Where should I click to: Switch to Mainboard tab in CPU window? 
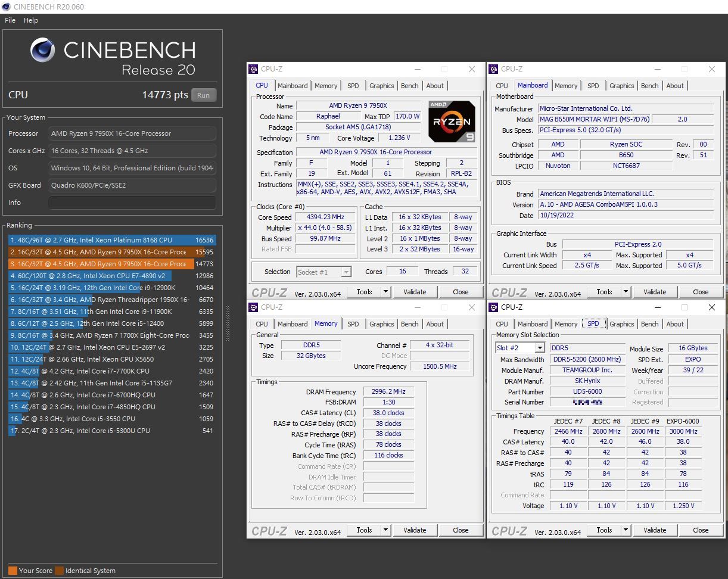(x=293, y=86)
